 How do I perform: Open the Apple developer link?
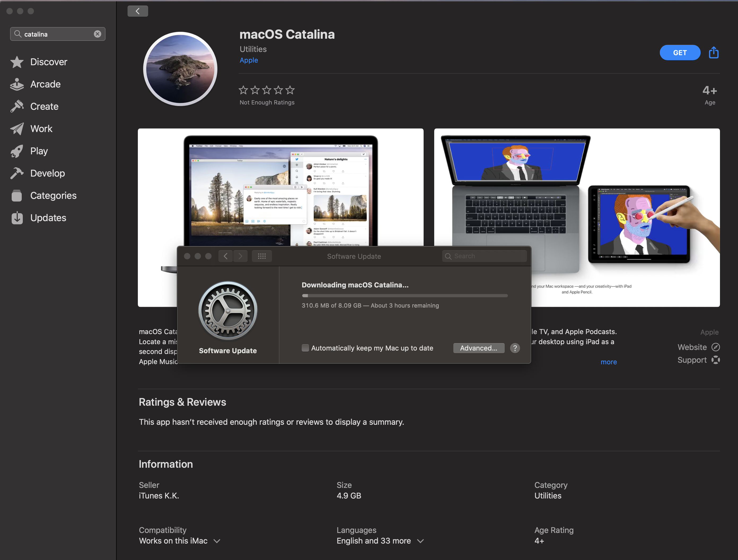[249, 60]
